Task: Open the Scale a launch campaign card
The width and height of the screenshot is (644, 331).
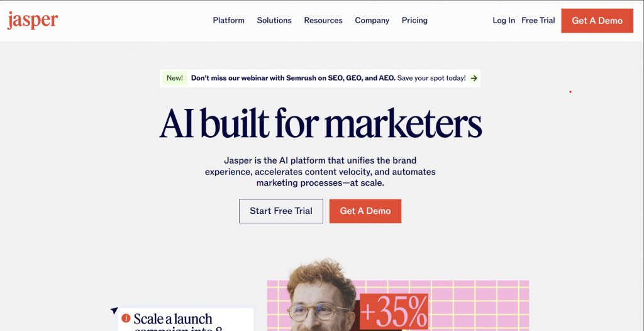Action: click(186, 318)
